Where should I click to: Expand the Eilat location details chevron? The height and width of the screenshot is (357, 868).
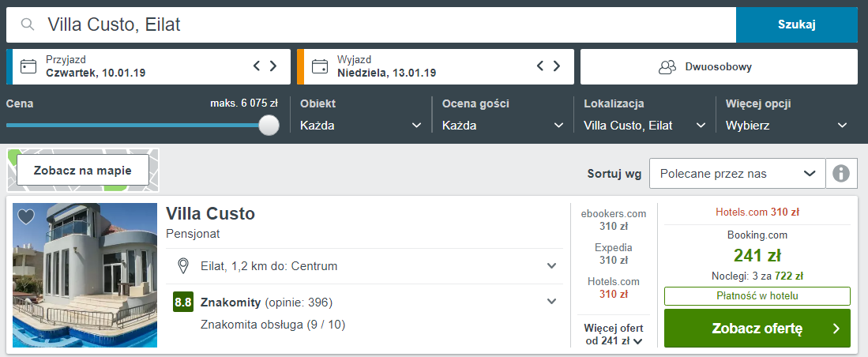(x=551, y=266)
